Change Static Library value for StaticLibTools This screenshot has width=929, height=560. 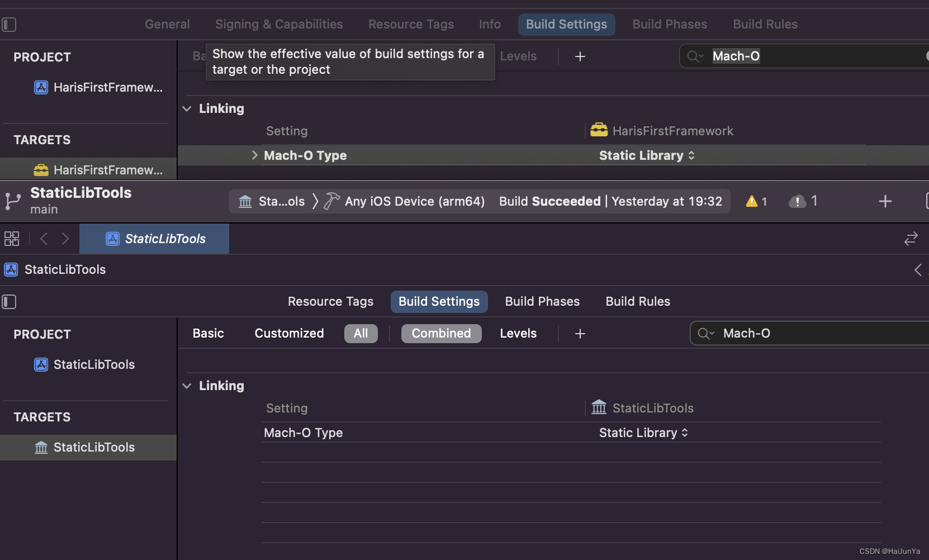pyautogui.click(x=643, y=433)
